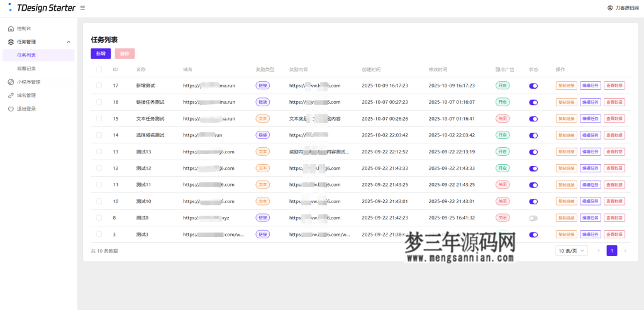Toggle the status switch for 新增测试
The width and height of the screenshot is (644, 310).
tap(533, 86)
